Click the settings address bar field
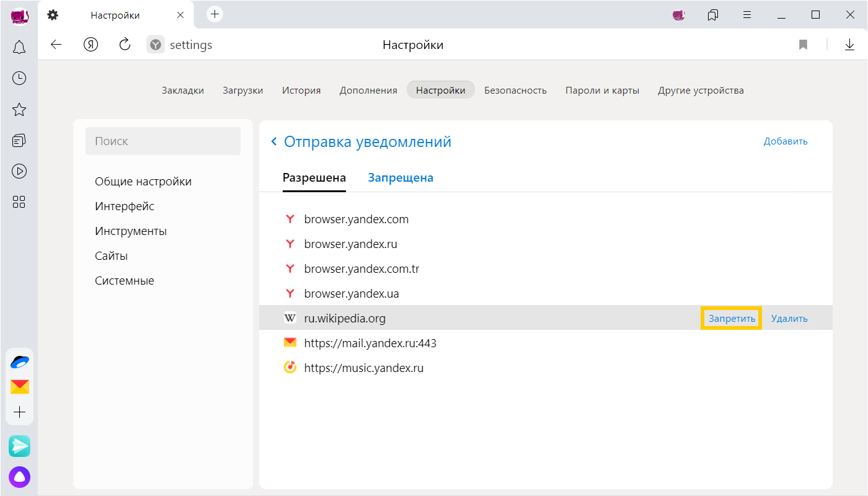The image size is (868, 496). (x=190, y=45)
